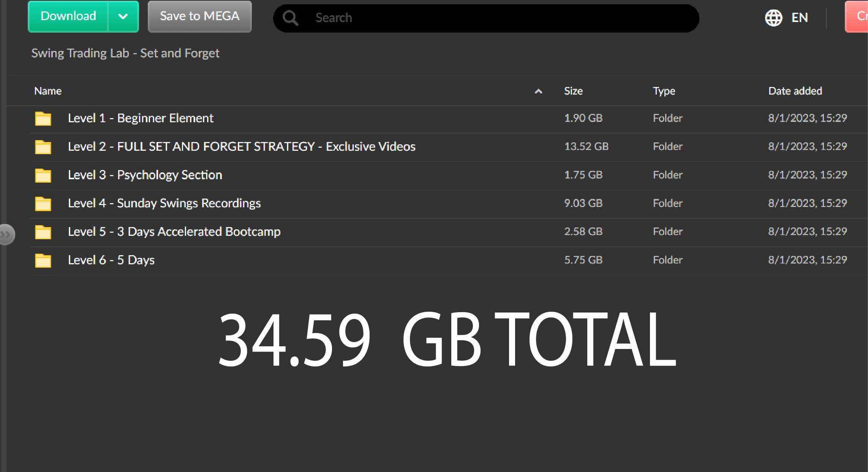Click the partially visible red button at top right
This screenshot has height=472, width=868.
(x=857, y=16)
